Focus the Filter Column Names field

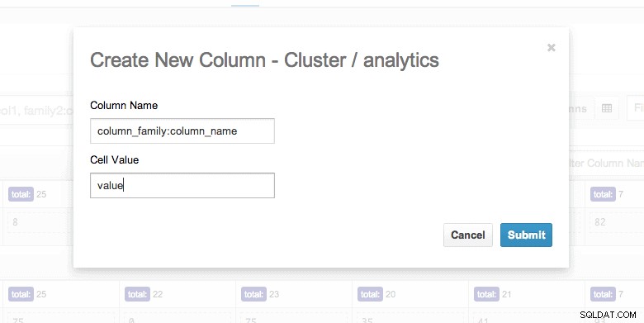607,163
